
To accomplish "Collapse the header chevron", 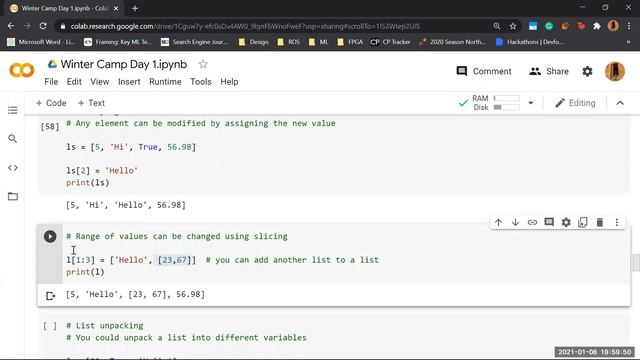I will (620, 103).
